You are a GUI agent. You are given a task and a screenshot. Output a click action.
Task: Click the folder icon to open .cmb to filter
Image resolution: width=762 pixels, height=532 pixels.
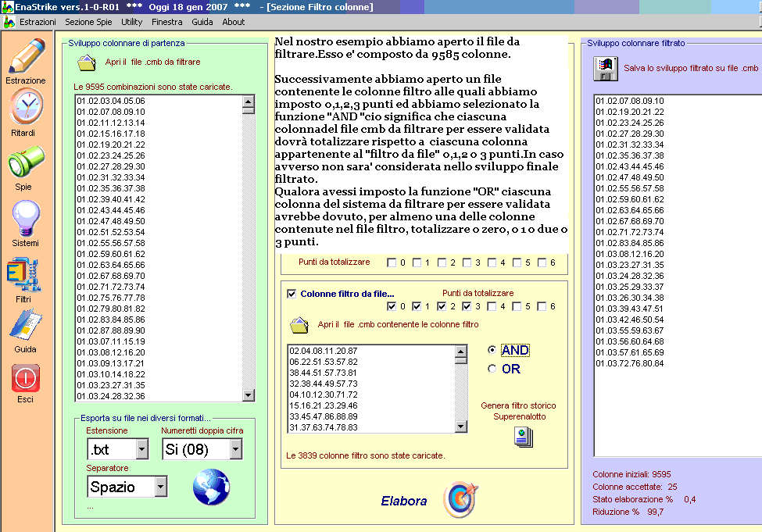click(87, 62)
